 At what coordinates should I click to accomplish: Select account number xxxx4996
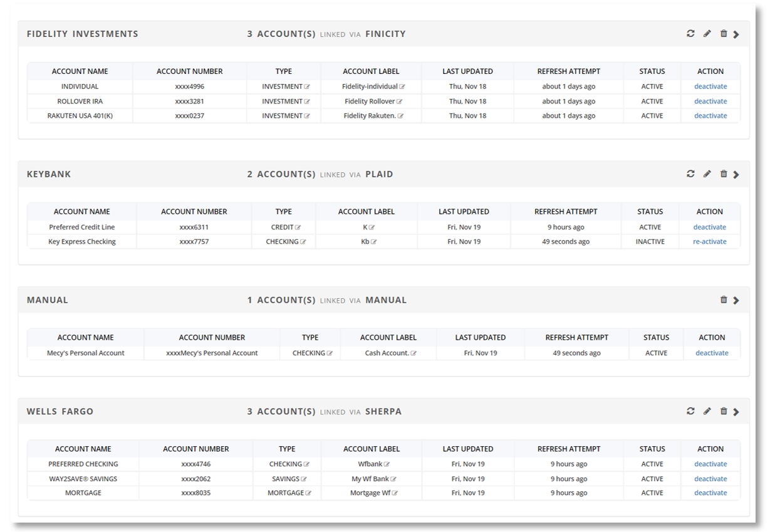click(x=190, y=86)
